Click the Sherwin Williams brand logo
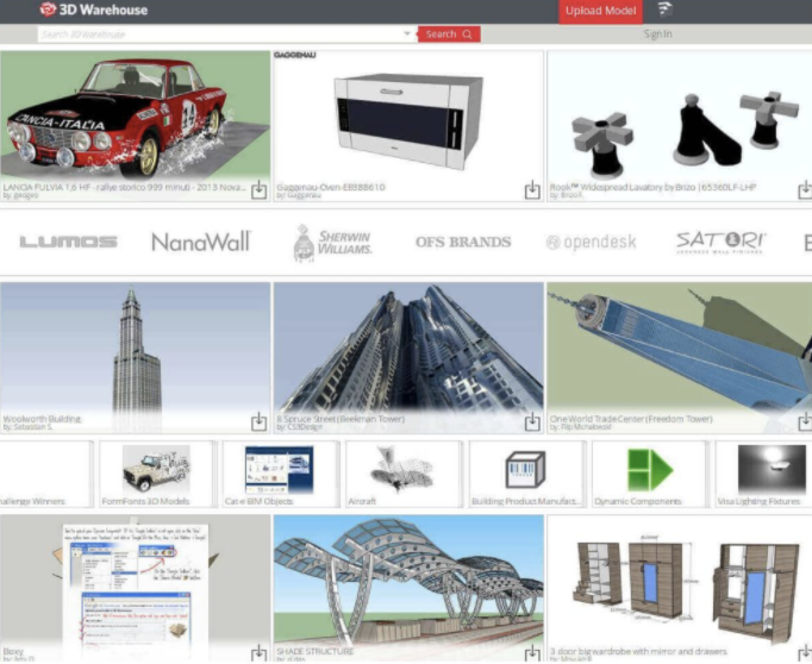Viewport: 812px width, 664px height. pos(333,242)
